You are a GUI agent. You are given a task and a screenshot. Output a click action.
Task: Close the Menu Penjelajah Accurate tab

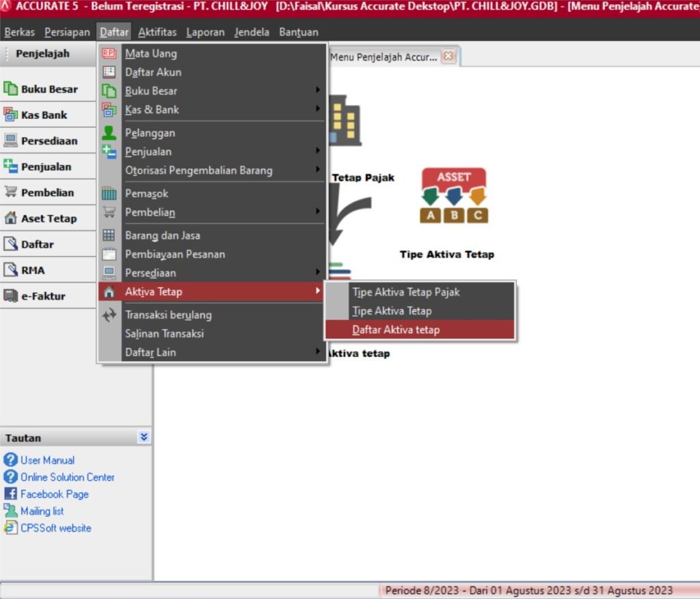click(x=448, y=56)
